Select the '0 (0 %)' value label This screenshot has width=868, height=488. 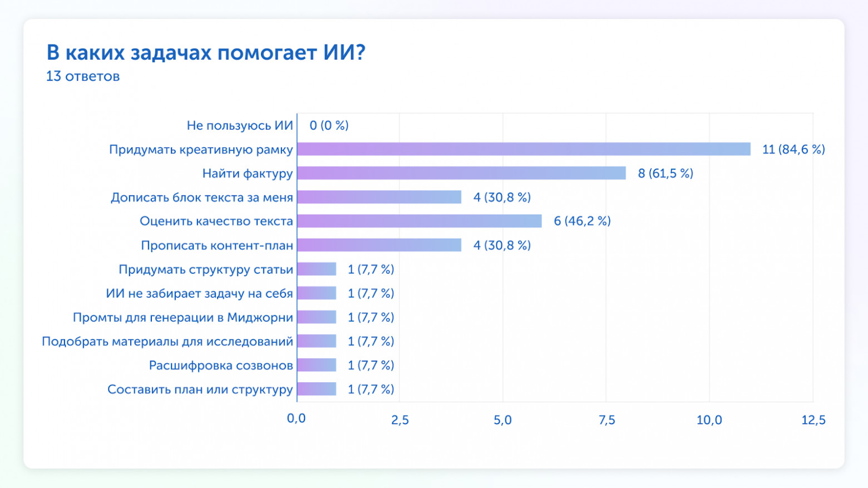pos(330,125)
